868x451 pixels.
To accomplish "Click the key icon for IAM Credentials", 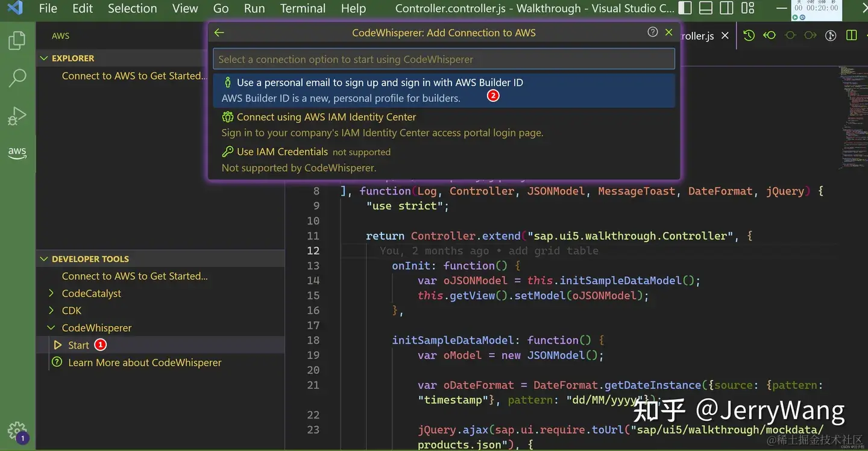I will 228,152.
